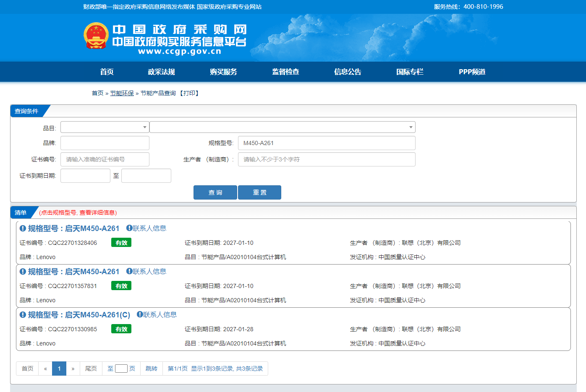This screenshot has width=586, height=392.
Task: Click the 查询 search button
Action: [x=215, y=192]
